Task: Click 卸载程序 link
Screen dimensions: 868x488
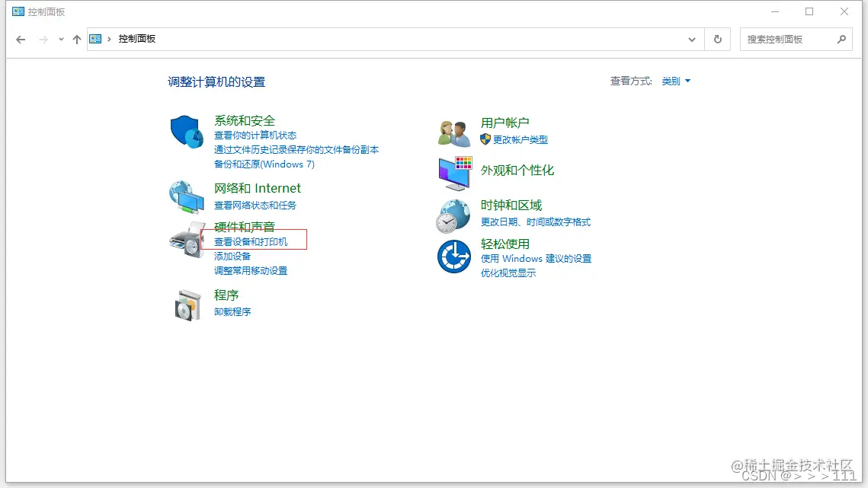Action: point(232,312)
